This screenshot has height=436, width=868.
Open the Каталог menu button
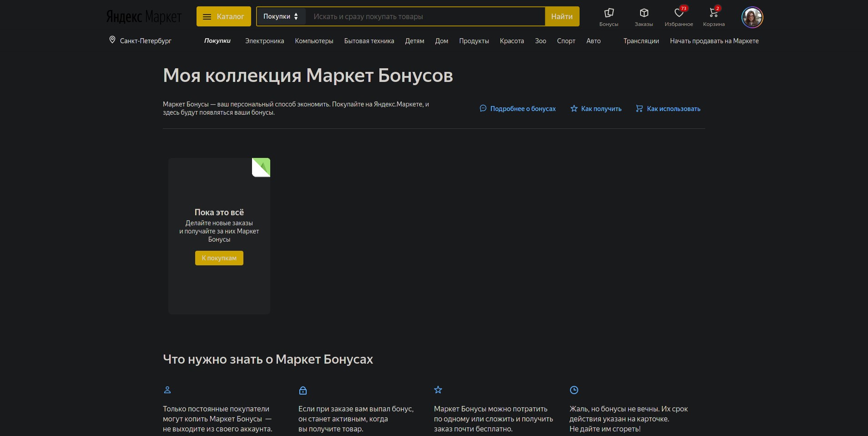224,16
